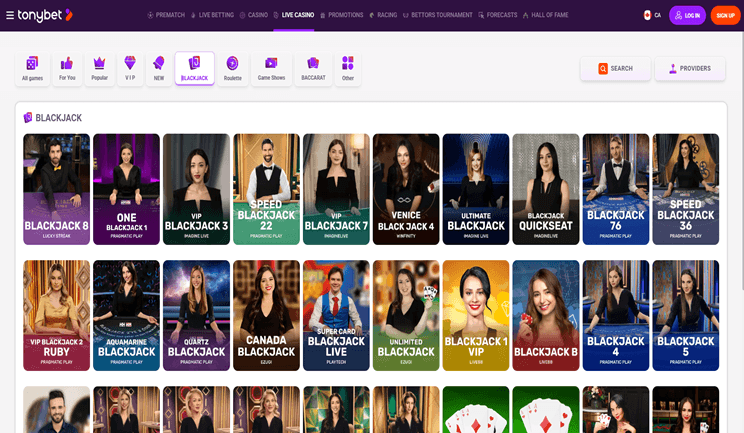Open Blackjack Quickseat game
744x433 pixels.
pyautogui.click(x=546, y=189)
